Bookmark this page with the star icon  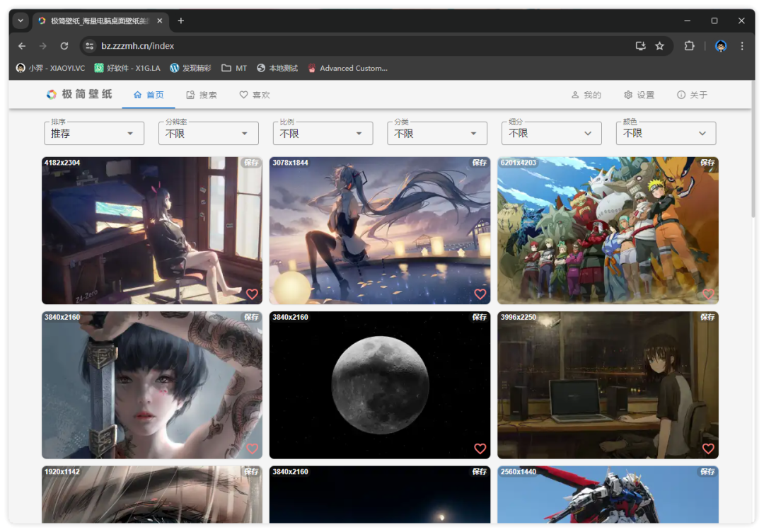(659, 46)
